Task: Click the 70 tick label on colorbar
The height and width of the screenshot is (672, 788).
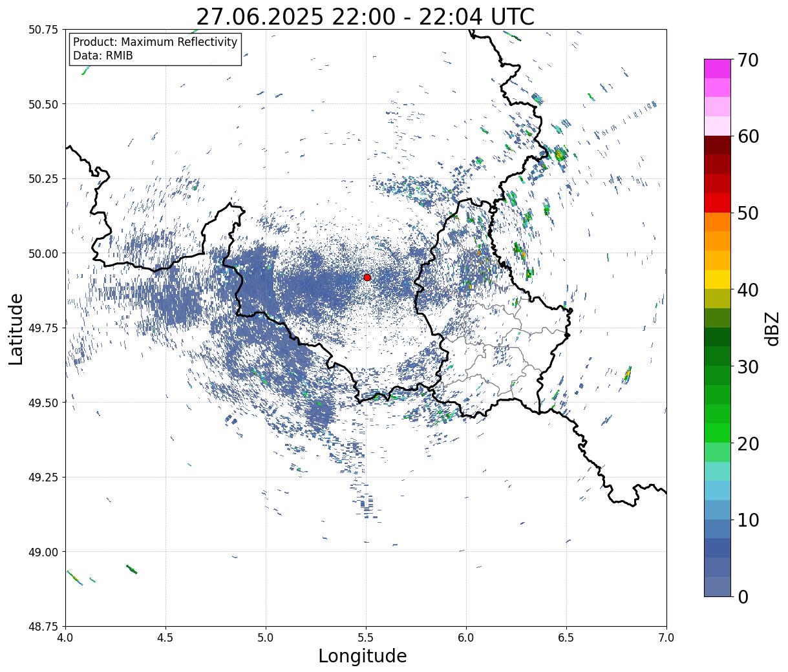Action: [x=748, y=60]
